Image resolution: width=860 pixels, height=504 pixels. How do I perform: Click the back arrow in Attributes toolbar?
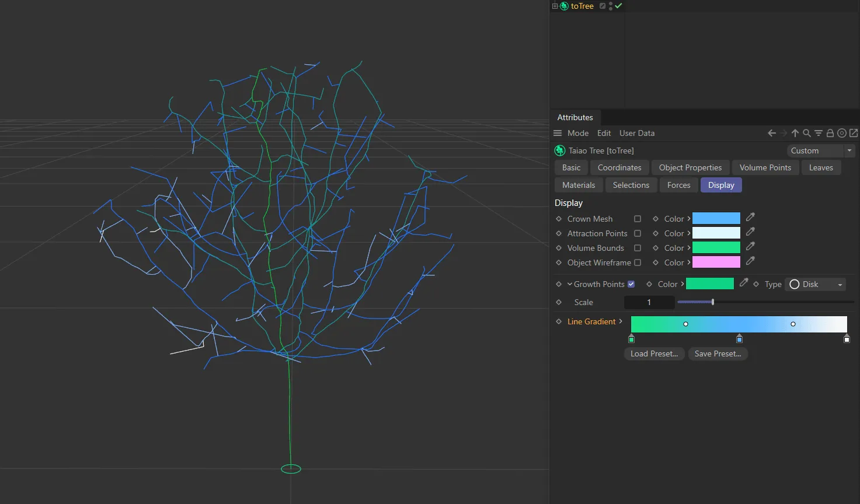point(771,133)
